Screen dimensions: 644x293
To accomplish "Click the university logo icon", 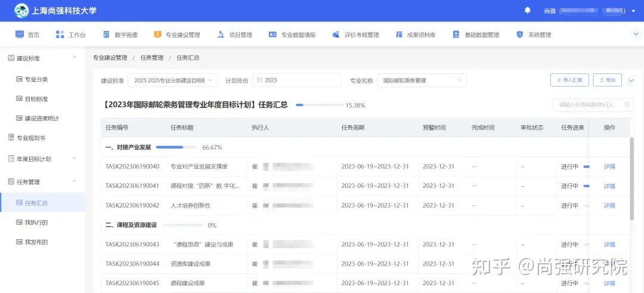I will pos(21,11).
